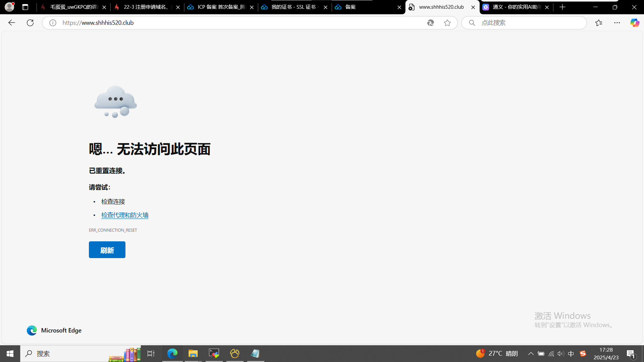Screen dimensions: 644x362
Task: Switch input language via the 中 indicator
Action: point(572,353)
